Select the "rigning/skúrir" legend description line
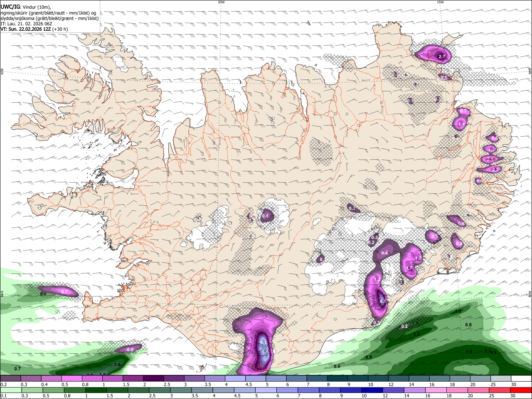 coord(48,12)
